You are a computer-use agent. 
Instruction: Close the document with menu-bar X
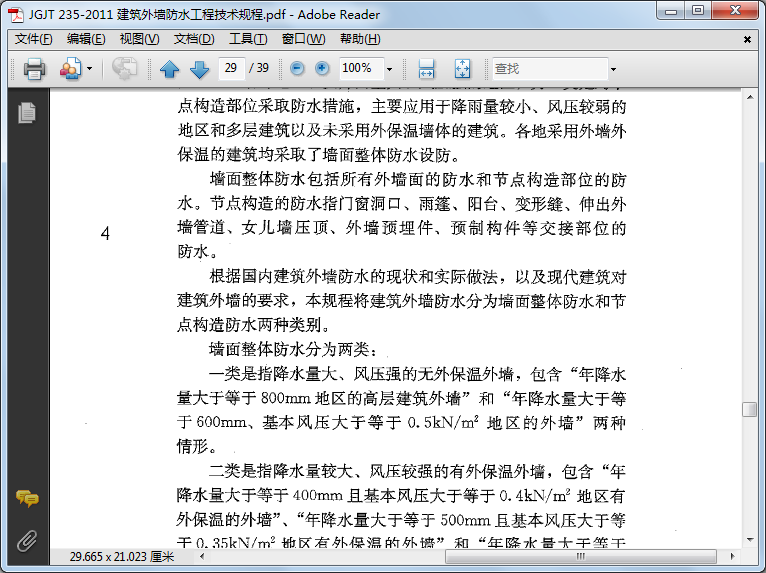pos(747,40)
